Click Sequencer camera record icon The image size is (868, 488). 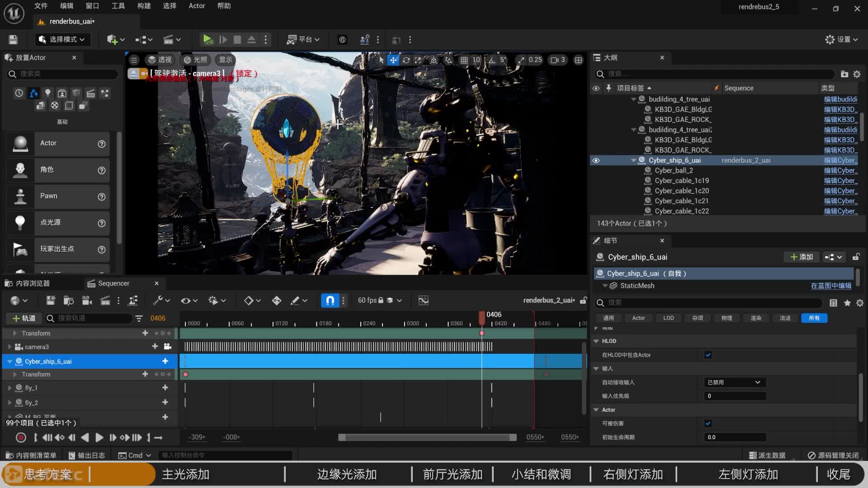(x=87, y=300)
